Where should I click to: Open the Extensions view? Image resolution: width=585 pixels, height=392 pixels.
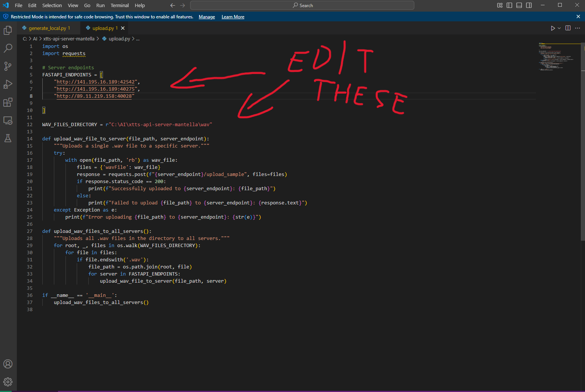[x=8, y=102]
